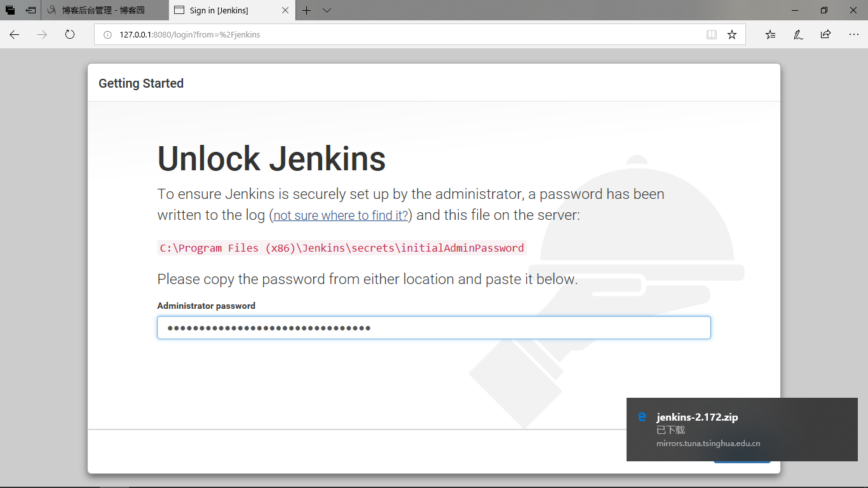Click the jenkins-2.172.zip download notification

coord(742,430)
